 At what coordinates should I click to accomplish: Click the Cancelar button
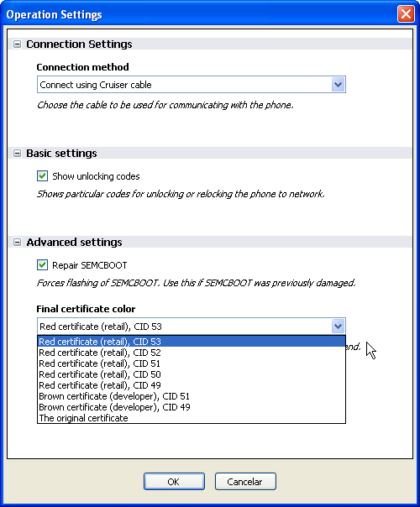pos(245,482)
